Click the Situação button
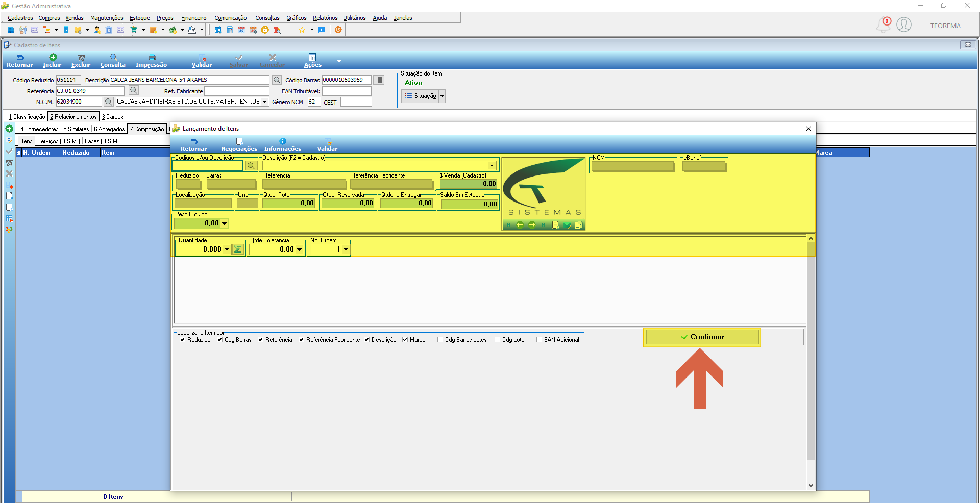Image resolution: width=980 pixels, height=503 pixels. (x=421, y=96)
